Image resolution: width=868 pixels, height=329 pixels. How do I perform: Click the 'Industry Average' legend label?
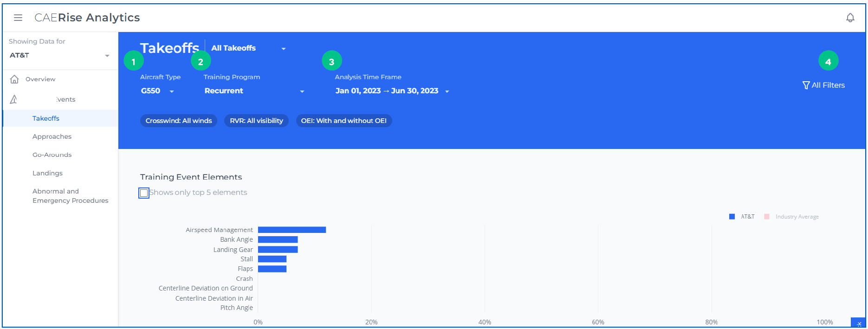(797, 217)
